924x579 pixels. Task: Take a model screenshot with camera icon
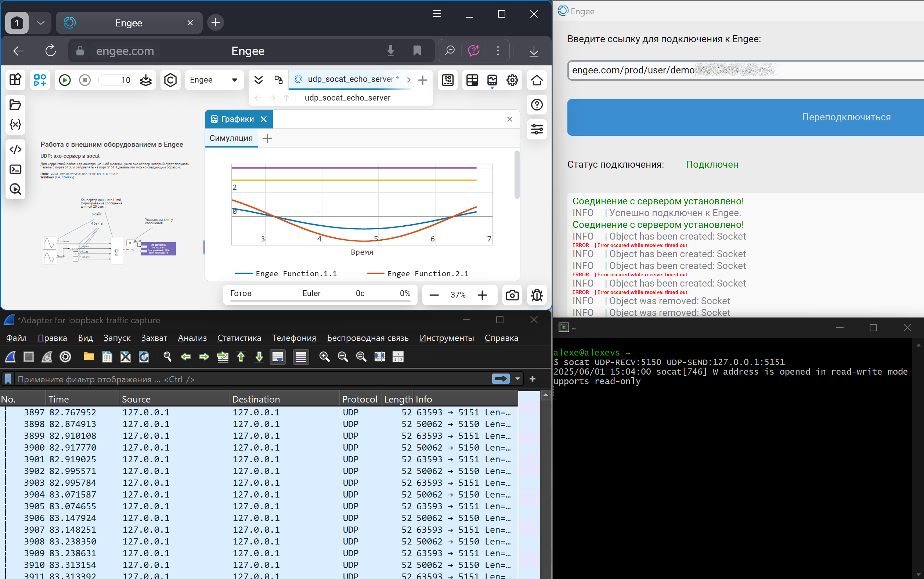point(512,295)
